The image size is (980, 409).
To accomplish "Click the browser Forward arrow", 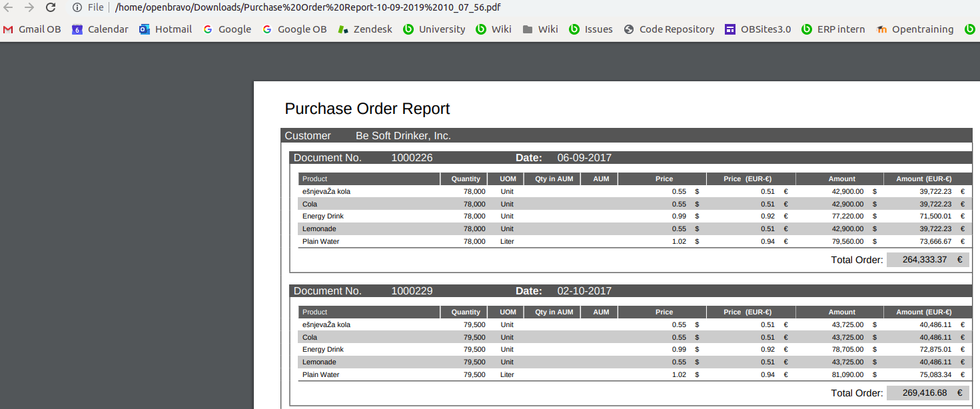I will coord(29,7).
